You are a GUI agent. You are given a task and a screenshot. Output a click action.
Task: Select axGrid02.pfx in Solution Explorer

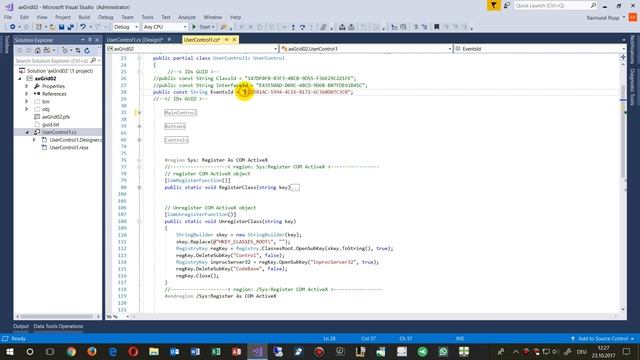click(x=56, y=117)
